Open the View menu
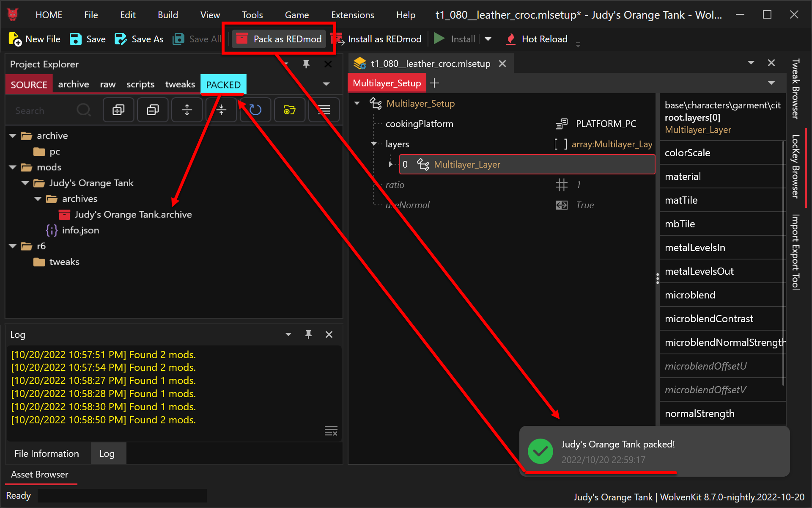The width and height of the screenshot is (812, 508). 210,15
